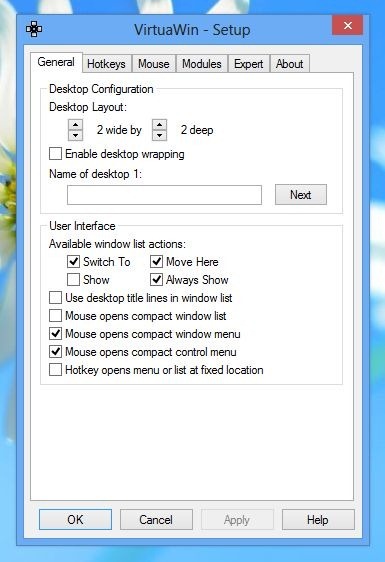Click the '2 wide by' layout text
Screen dimensions: 385x562
tap(119, 130)
